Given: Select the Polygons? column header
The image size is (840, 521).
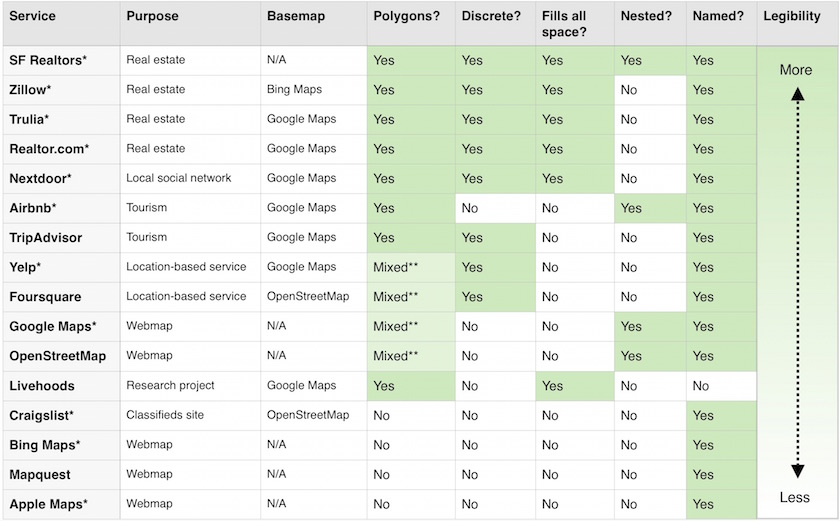Looking at the screenshot, I should (x=406, y=16).
